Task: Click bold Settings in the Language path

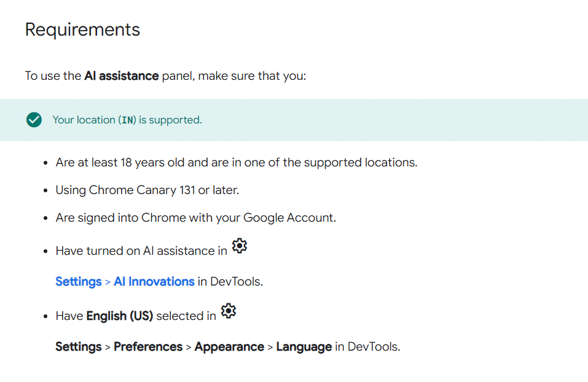Action: pyautogui.click(x=78, y=346)
